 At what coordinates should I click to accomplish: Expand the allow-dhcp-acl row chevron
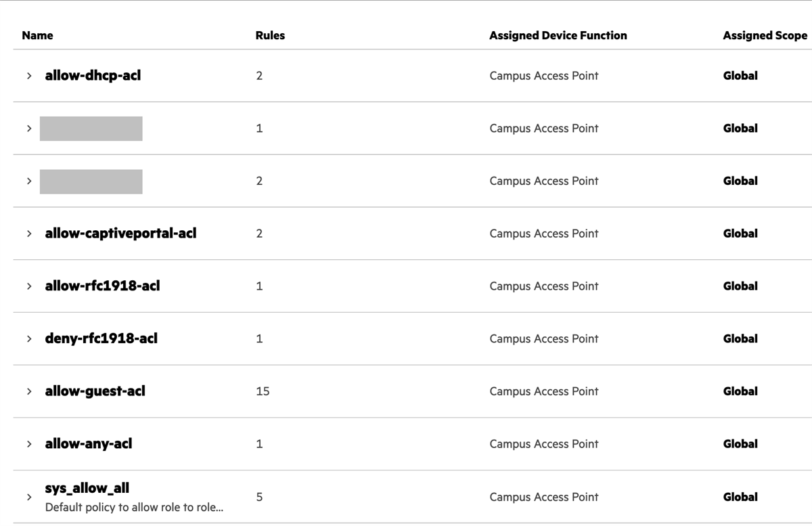point(29,76)
